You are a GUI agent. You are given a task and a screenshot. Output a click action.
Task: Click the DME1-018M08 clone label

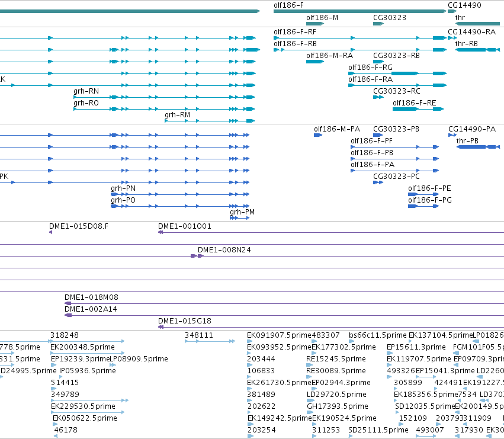[91, 297]
